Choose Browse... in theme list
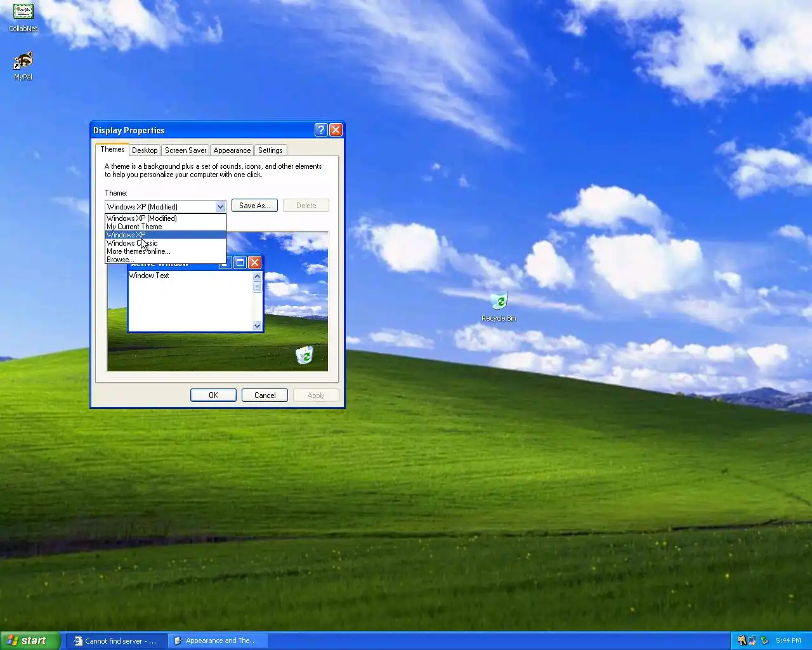 coord(165,260)
